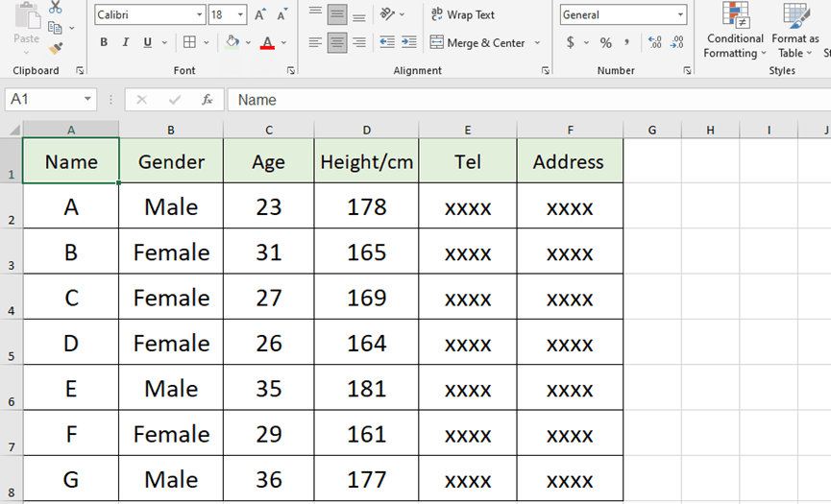Click the Select All corner triangle
This screenshot has height=504, width=831.
(14, 130)
